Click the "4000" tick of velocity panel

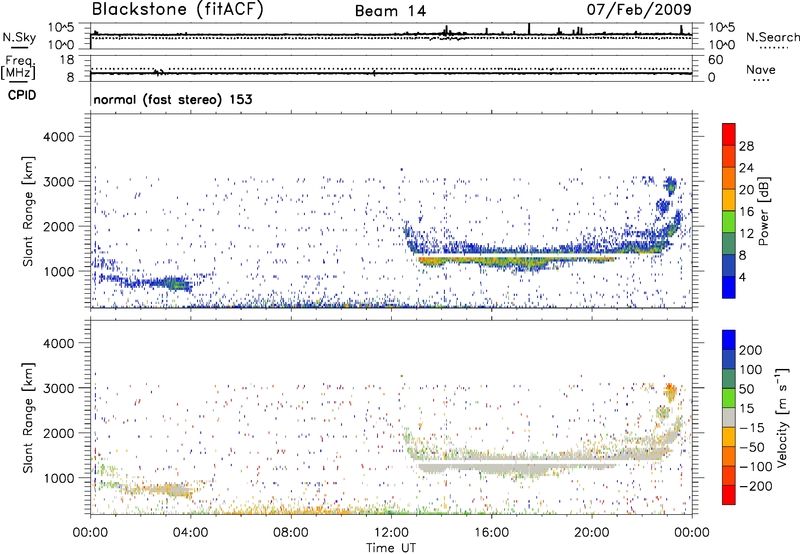click(x=58, y=343)
